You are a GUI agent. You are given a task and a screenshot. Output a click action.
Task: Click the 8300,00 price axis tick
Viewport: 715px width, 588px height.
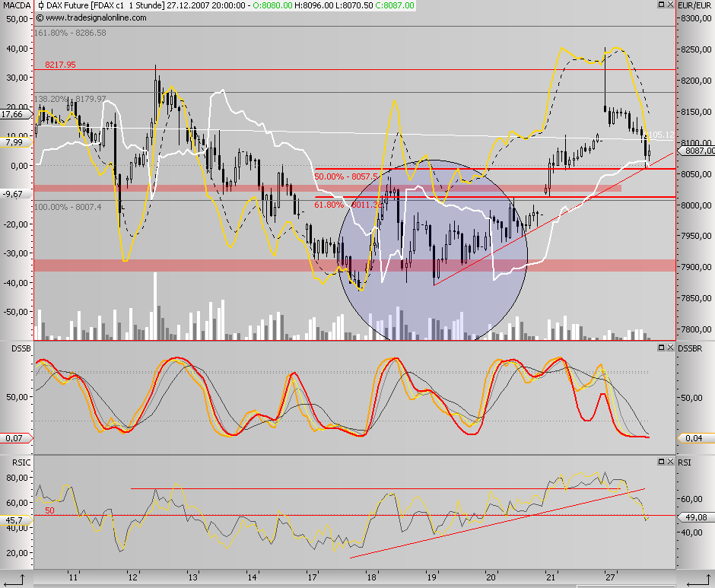(696, 18)
